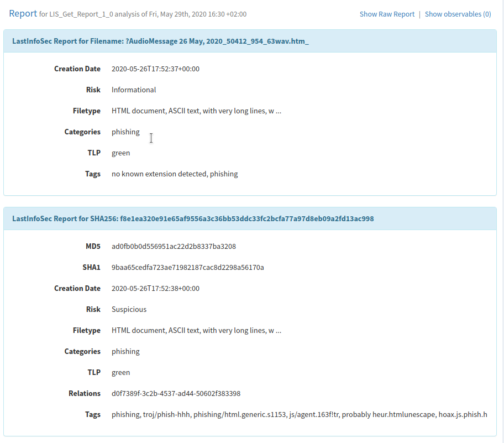Click the SHA1 field label

click(91, 267)
